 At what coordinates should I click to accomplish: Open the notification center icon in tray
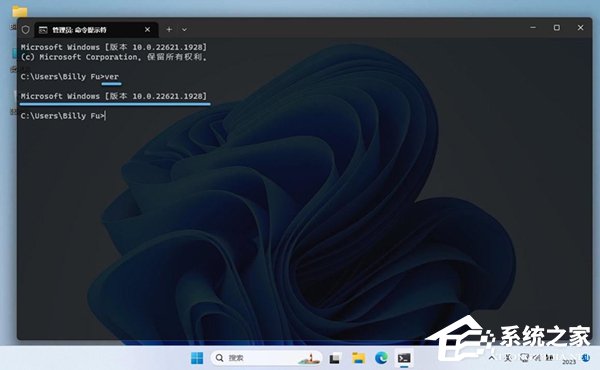[x=586, y=358]
